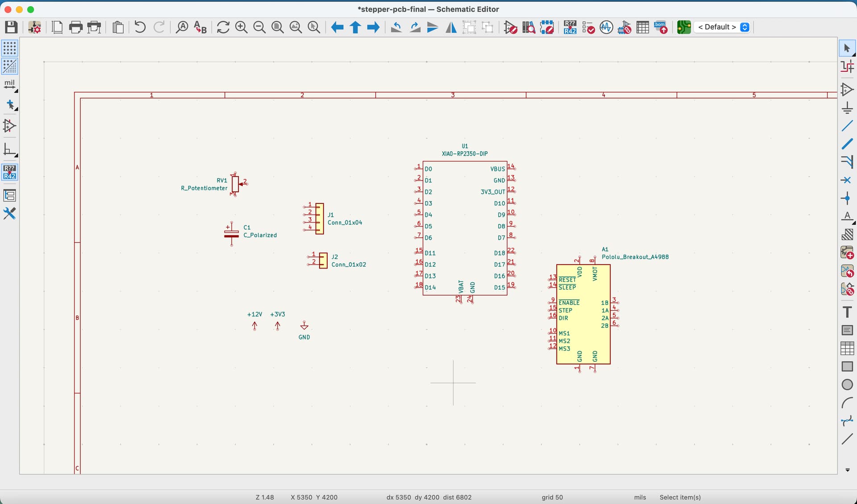Open the Default variant dropdown
This screenshot has height=504, width=857.
pos(723,27)
